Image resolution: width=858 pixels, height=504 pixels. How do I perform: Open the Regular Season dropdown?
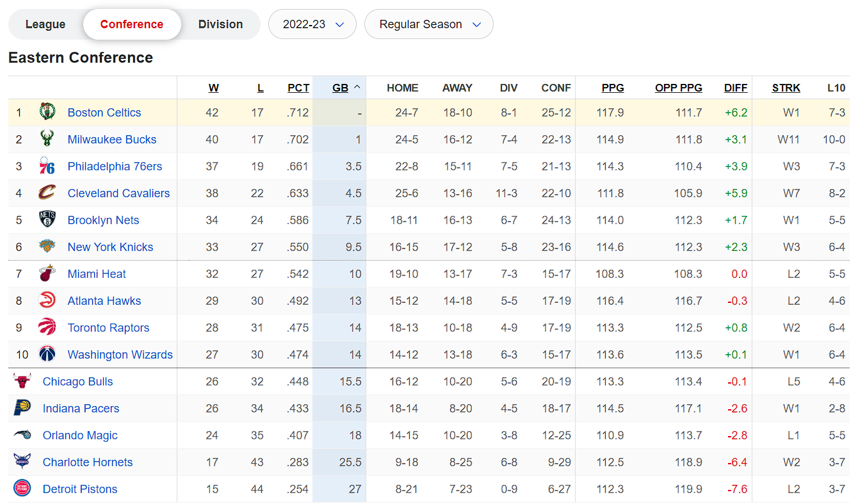[x=429, y=24]
